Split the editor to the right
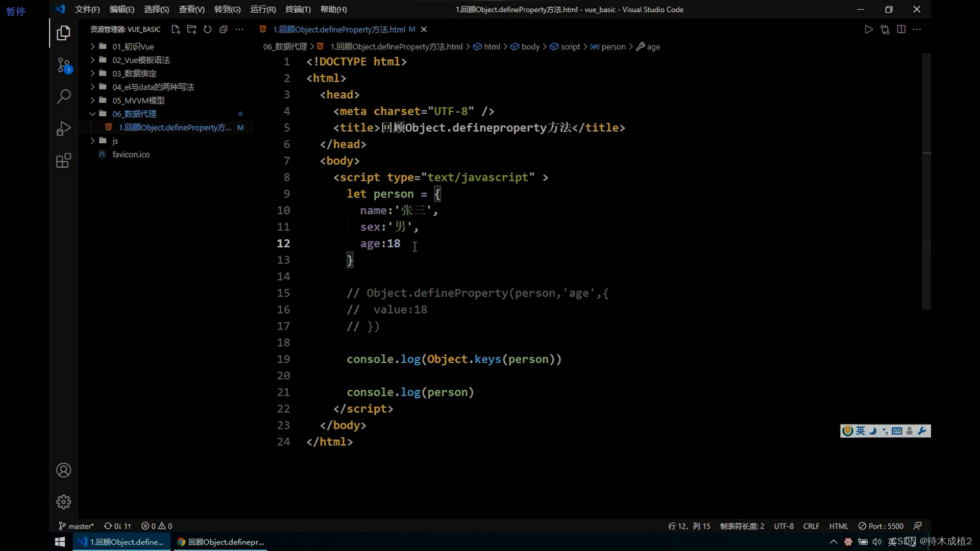Viewport: 980px width, 551px height. pyautogui.click(x=901, y=30)
